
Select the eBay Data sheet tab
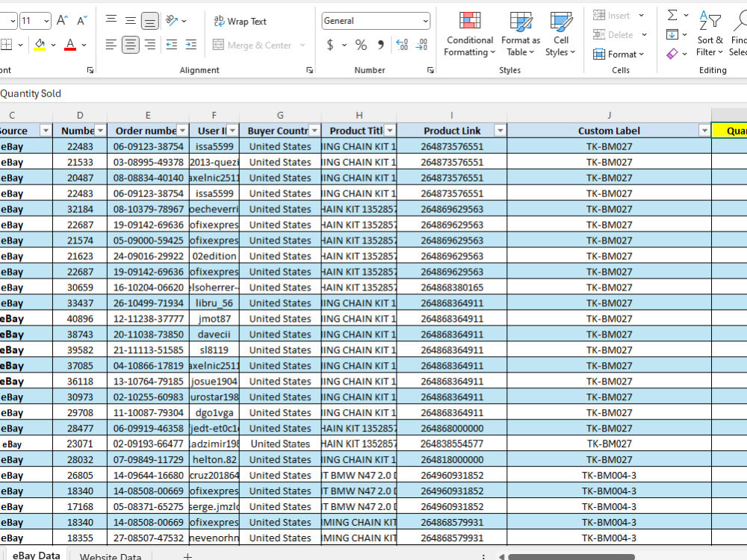(36, 556)
